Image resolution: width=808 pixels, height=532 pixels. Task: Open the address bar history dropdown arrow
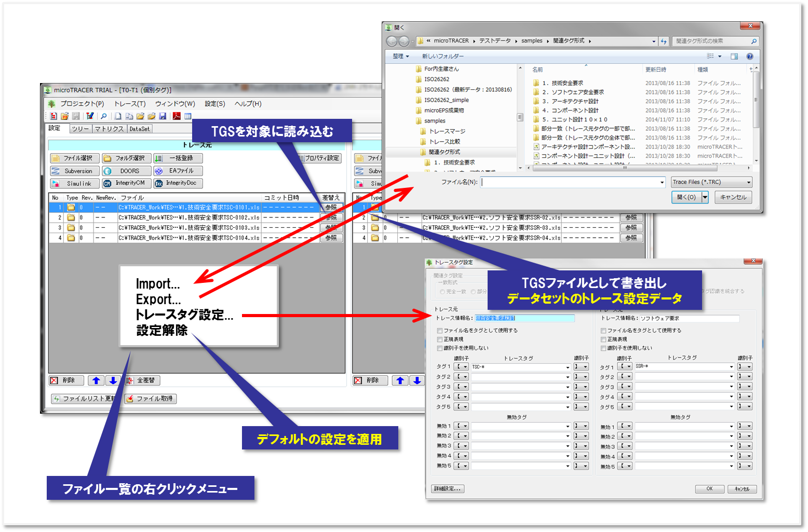[654, 41]
